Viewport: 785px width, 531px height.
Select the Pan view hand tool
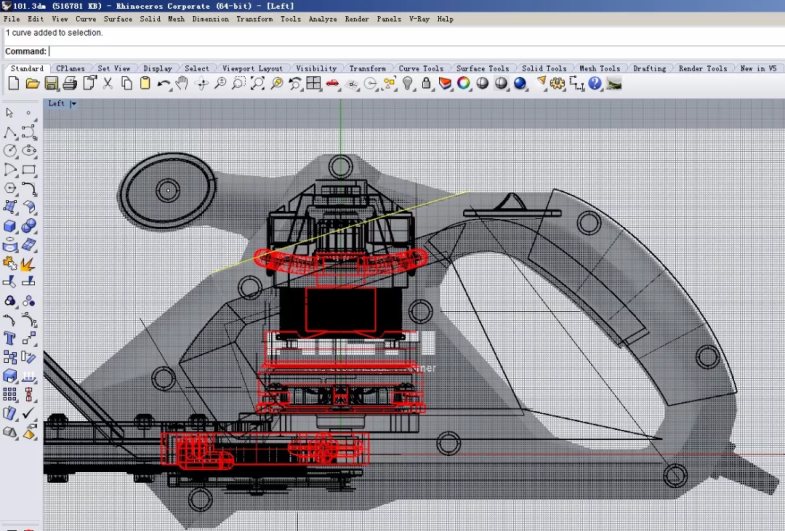(x=183, y=84)
